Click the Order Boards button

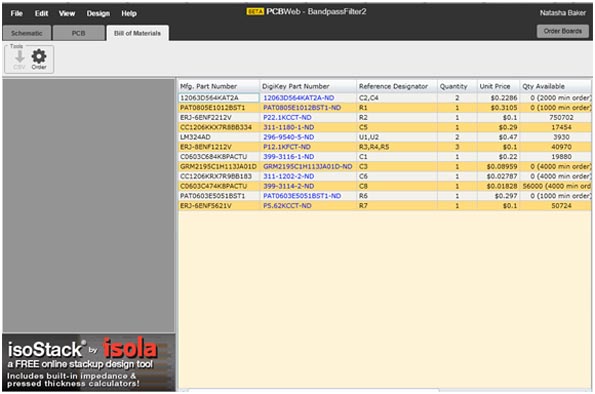tap(562, 31)
